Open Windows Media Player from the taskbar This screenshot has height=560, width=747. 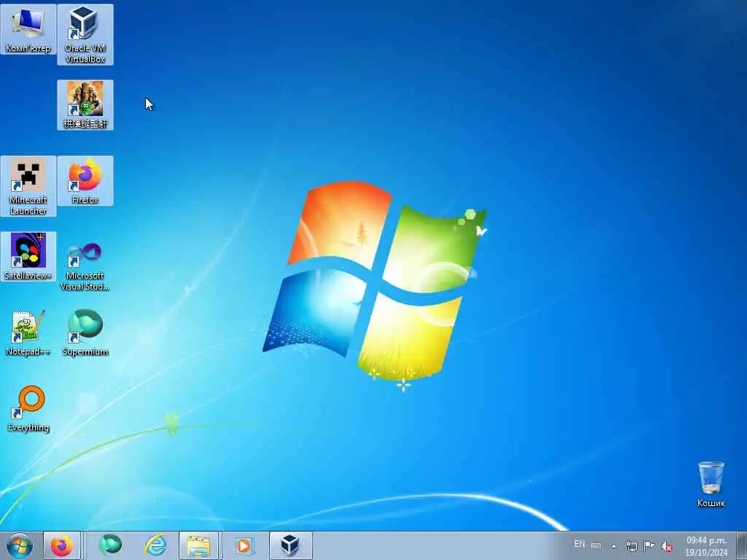pyautogui.click(x=244, y=545)
